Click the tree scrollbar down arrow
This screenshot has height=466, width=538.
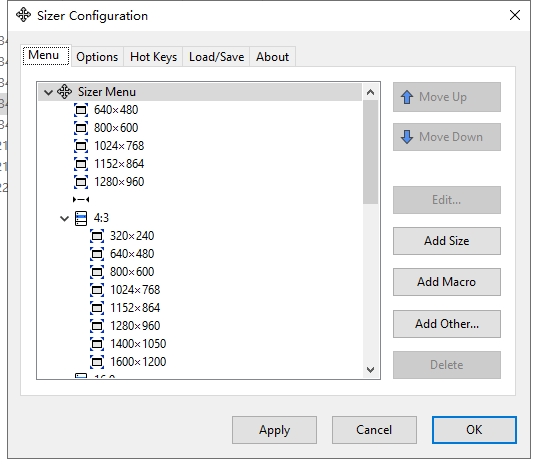(370, 370)
